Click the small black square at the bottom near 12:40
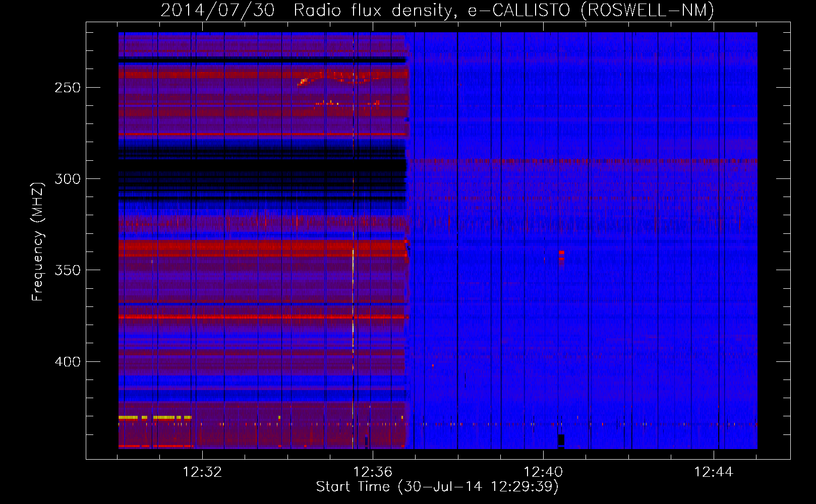 [x=561, y=440]
